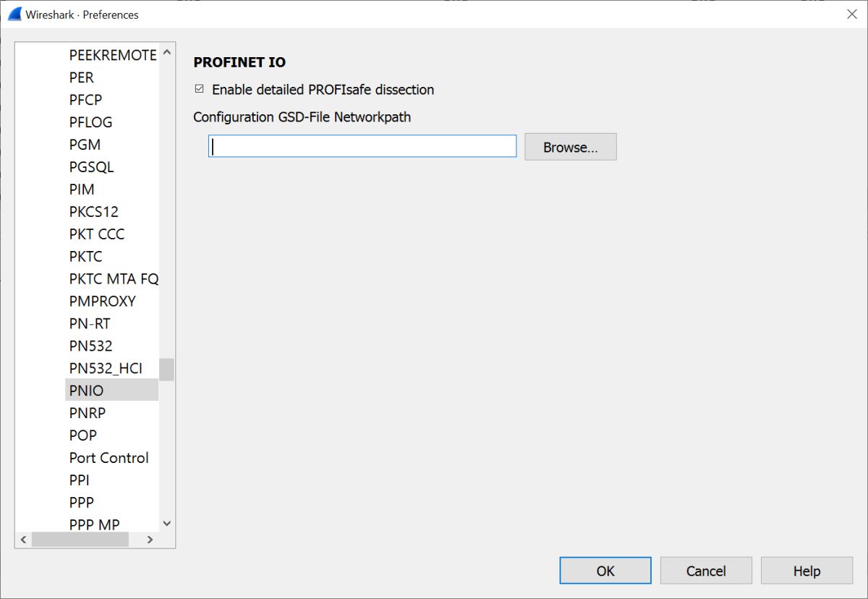Cancel the Preferences dialog
The height and width of the screenshot is (599, 868).
pos(706,571)
